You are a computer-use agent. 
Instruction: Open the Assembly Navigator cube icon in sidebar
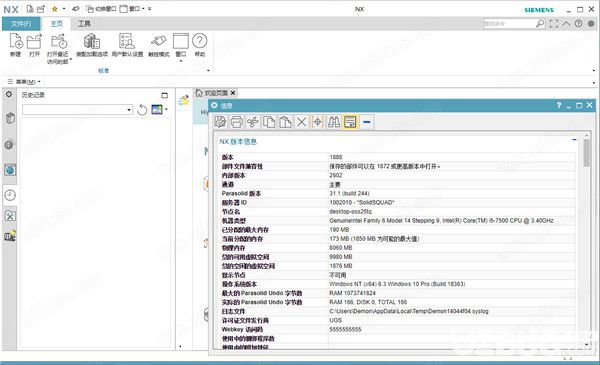coord(10,118)
